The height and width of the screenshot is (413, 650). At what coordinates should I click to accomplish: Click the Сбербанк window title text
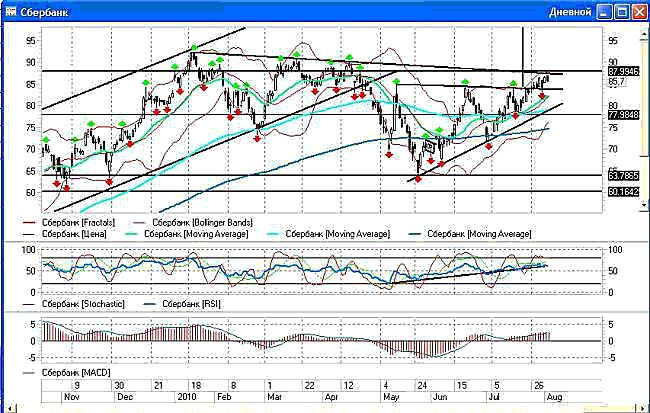coord(44,12)
